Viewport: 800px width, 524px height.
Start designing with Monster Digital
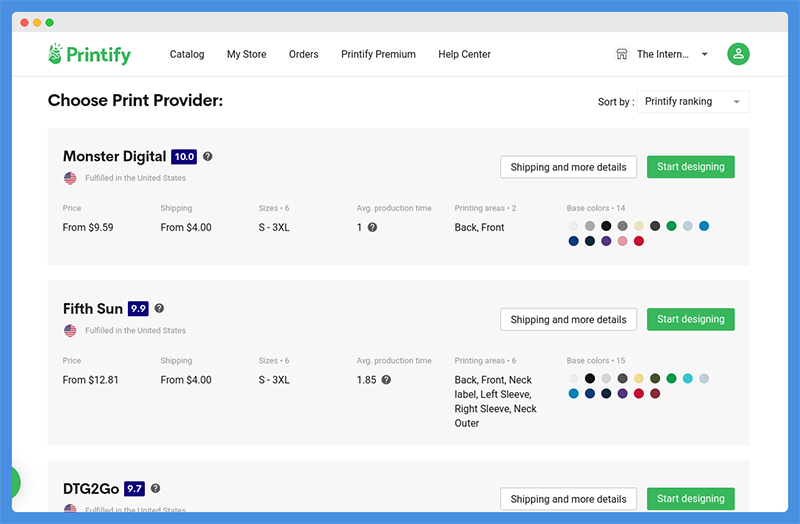pyautogui.click(x=690, y=167)
